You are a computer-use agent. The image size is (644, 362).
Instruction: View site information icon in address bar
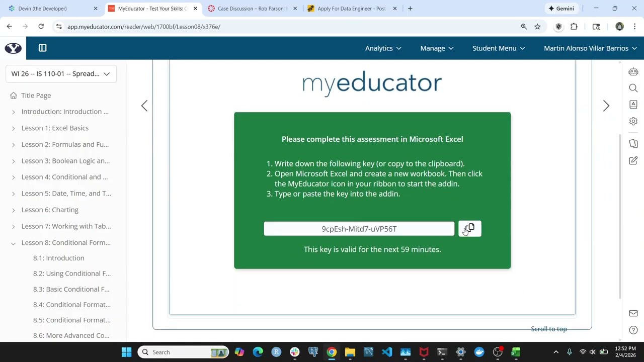tap(59, 27)
